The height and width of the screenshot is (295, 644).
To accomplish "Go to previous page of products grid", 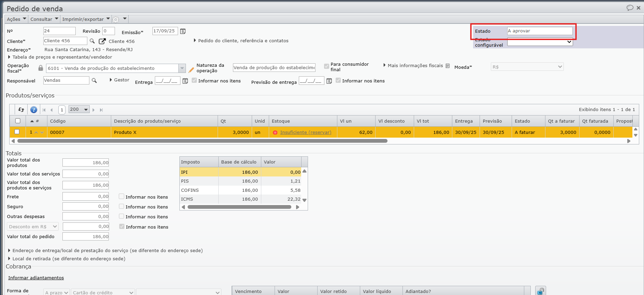I will pyautogui.click(x=52, y=110).
